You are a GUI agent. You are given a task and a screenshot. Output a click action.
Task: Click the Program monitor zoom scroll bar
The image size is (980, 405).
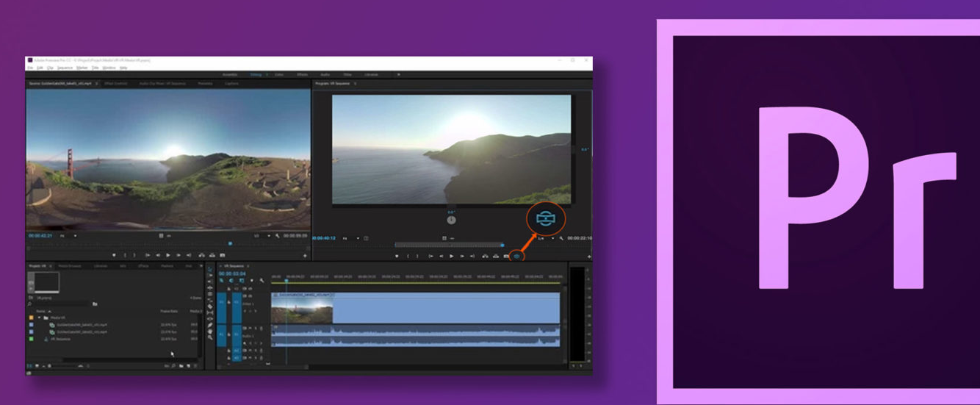[450, 245]
